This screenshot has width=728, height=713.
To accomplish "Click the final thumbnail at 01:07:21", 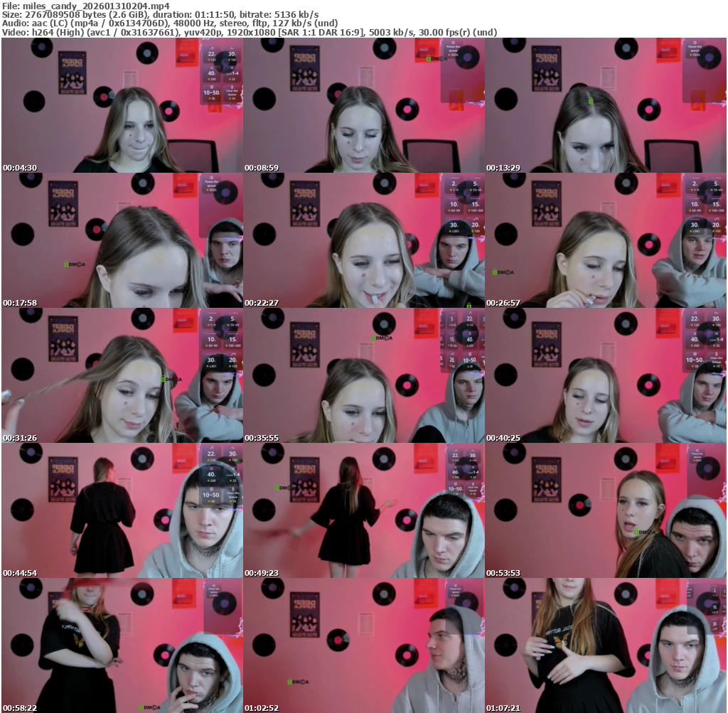I will [x=606, y=645].
